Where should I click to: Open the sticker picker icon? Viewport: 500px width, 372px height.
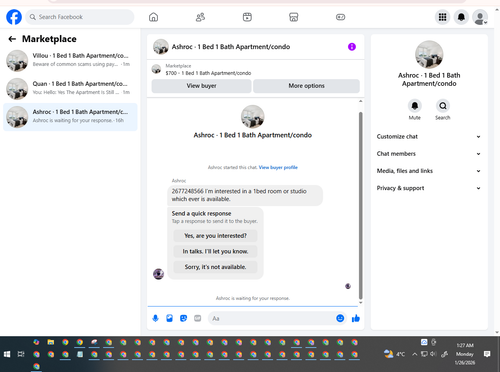(x=183, y=318)
